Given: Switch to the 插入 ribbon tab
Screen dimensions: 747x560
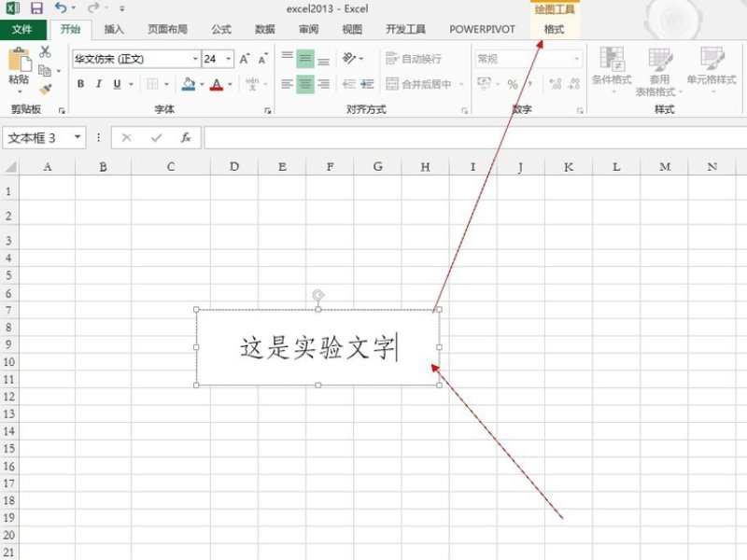Looking at the screenshot, I should click(x=113, y=29).
